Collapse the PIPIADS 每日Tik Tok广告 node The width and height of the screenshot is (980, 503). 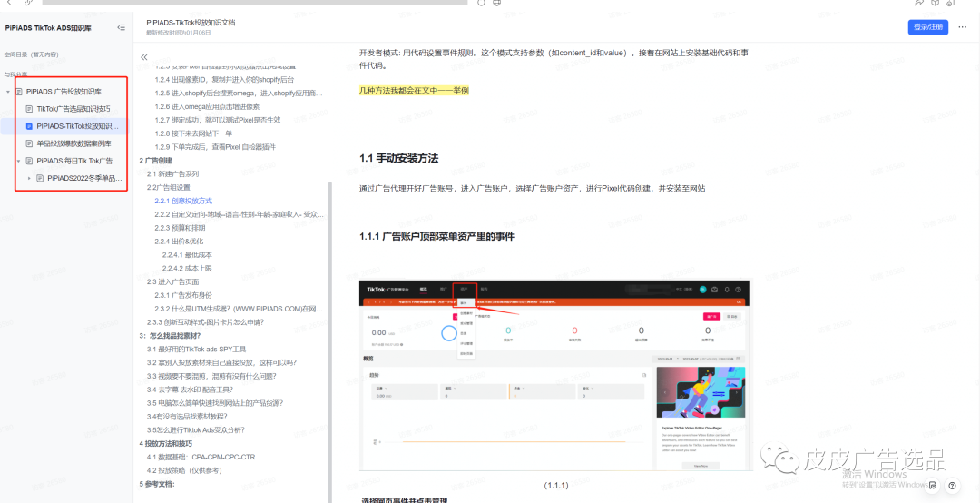(18, 161)
